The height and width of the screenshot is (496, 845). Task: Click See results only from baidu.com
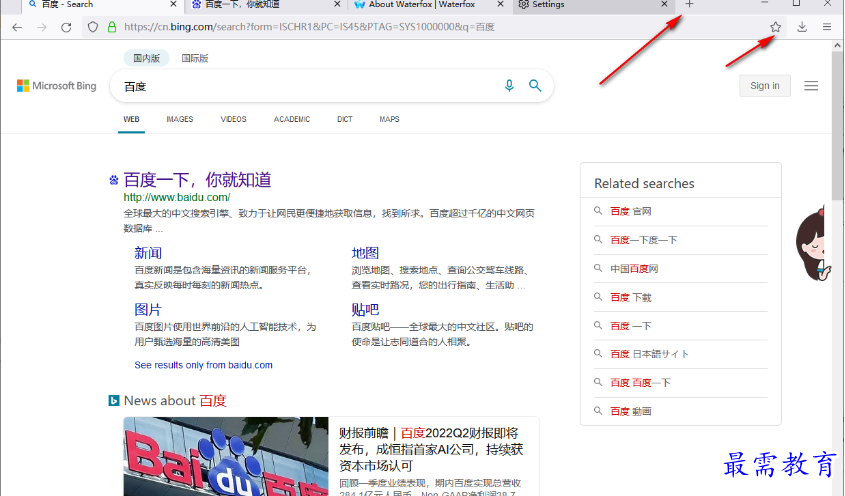pyautogui.click(x=203, y=365)
